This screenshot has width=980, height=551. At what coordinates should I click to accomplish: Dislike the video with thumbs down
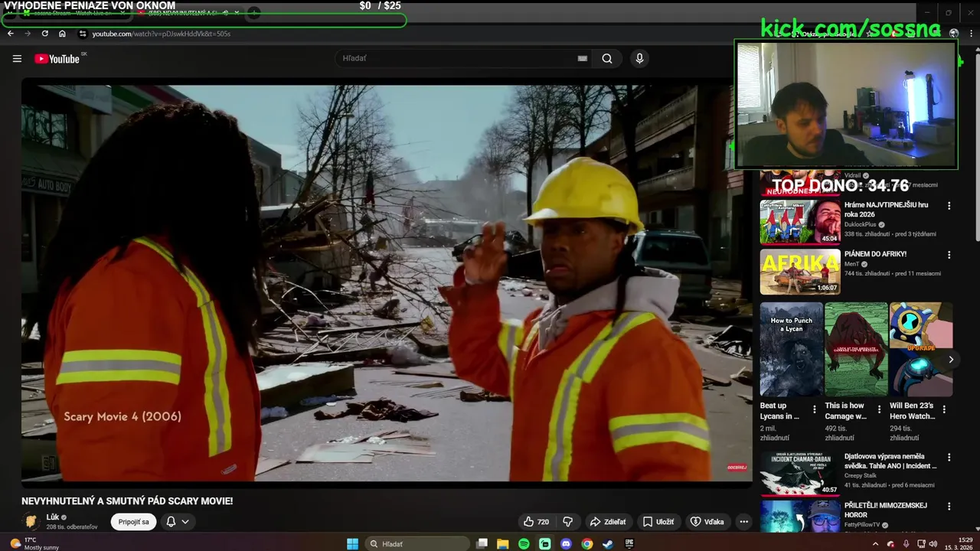pos(568,522)
